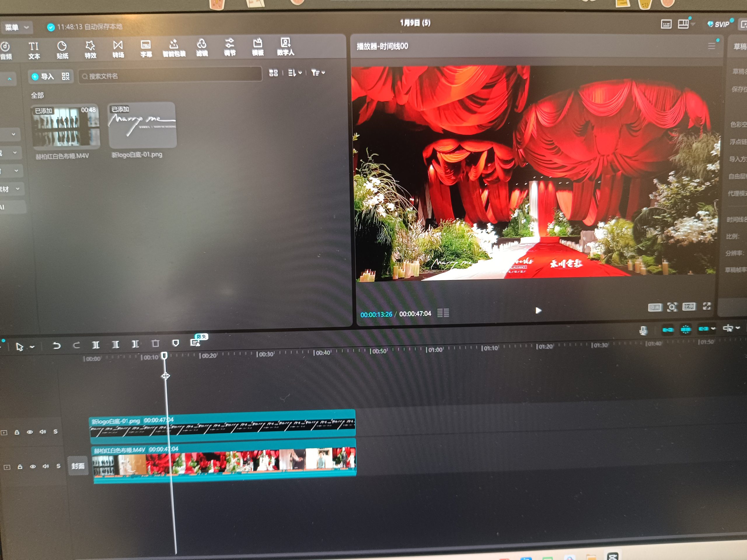Hide the 新logo白底-01.png track with eye icon
Image resolution: width=747 pixels, height=560 pixels.
point(30,432)
